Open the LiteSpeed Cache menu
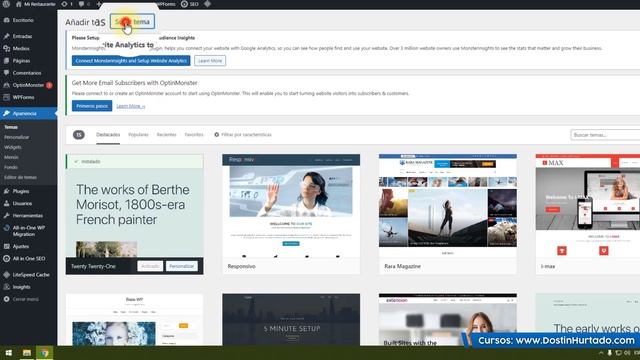 [31, 275]
